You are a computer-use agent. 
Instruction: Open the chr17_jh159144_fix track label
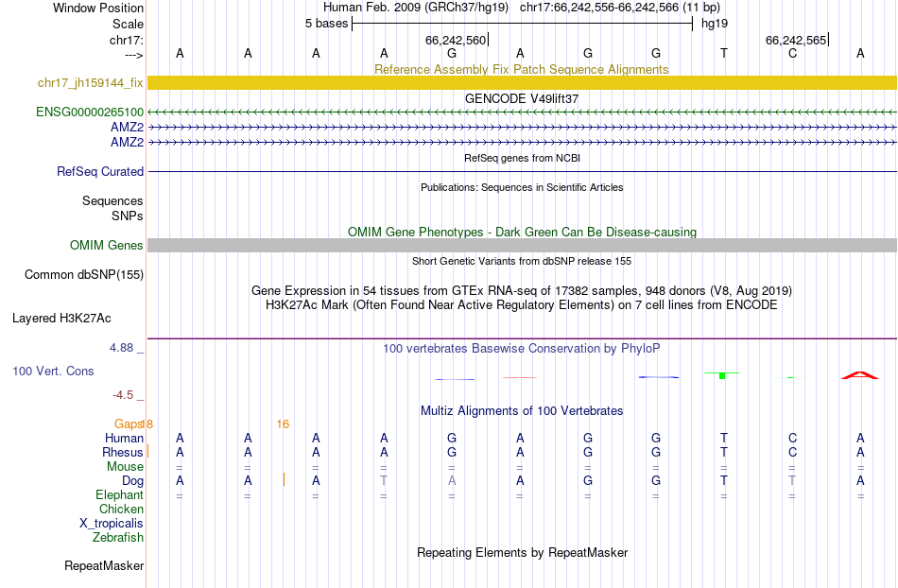click(91, 82)
